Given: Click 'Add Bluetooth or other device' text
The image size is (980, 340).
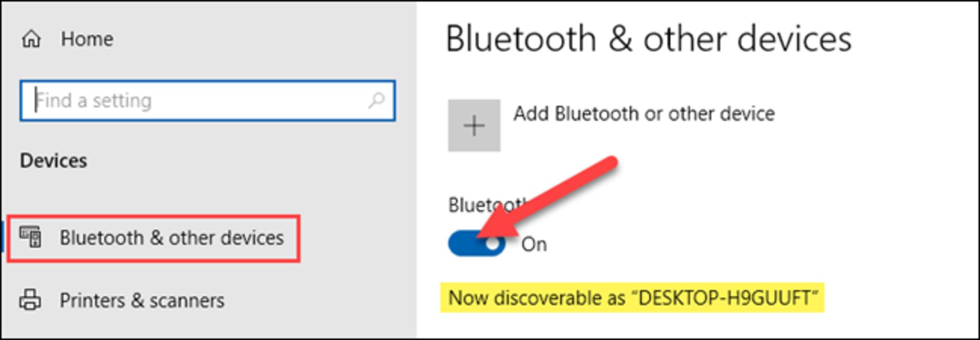Looking at the screenshot, I should click(x=644, y=114).
